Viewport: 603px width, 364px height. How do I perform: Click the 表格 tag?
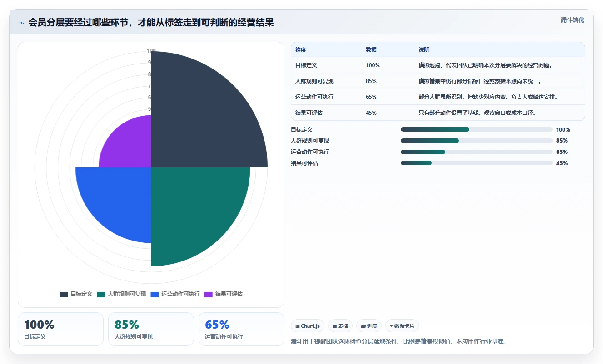[x=340, y=326]
